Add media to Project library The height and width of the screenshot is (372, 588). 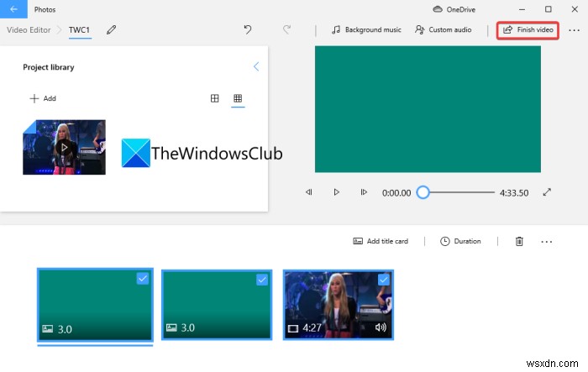[x=43, y=98]
